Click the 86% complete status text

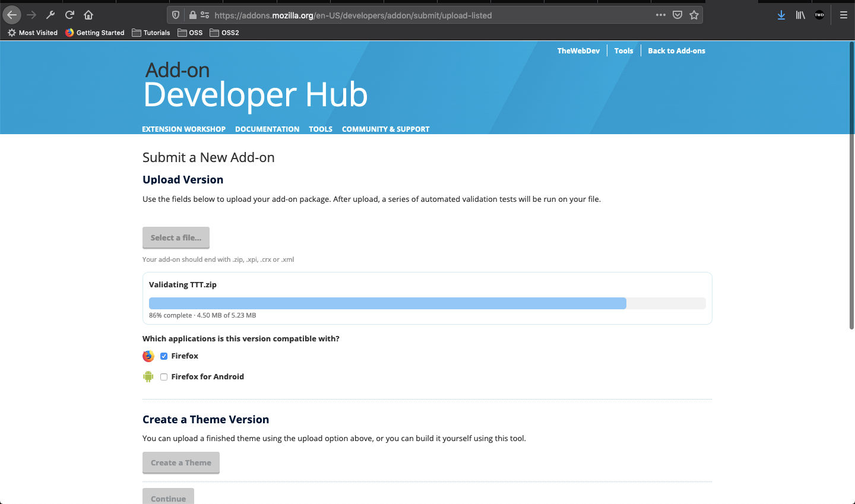[x=202, y=315]
